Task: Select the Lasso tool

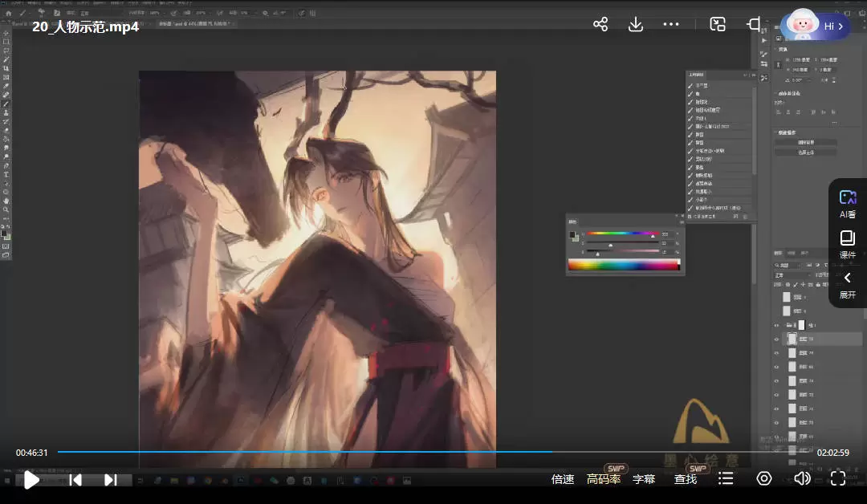Action: pyautogui.click(x=6, y=51)
